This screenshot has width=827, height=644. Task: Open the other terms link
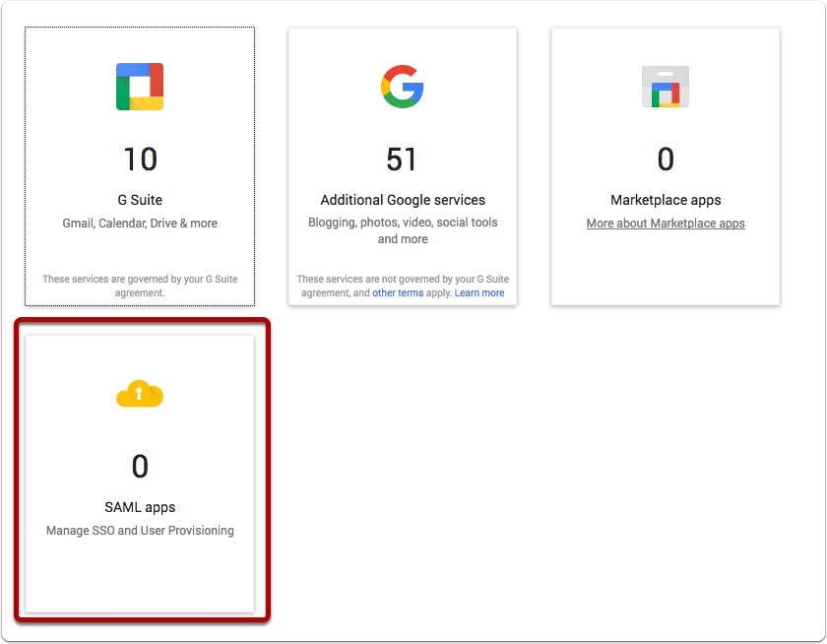tap(398, 292)
